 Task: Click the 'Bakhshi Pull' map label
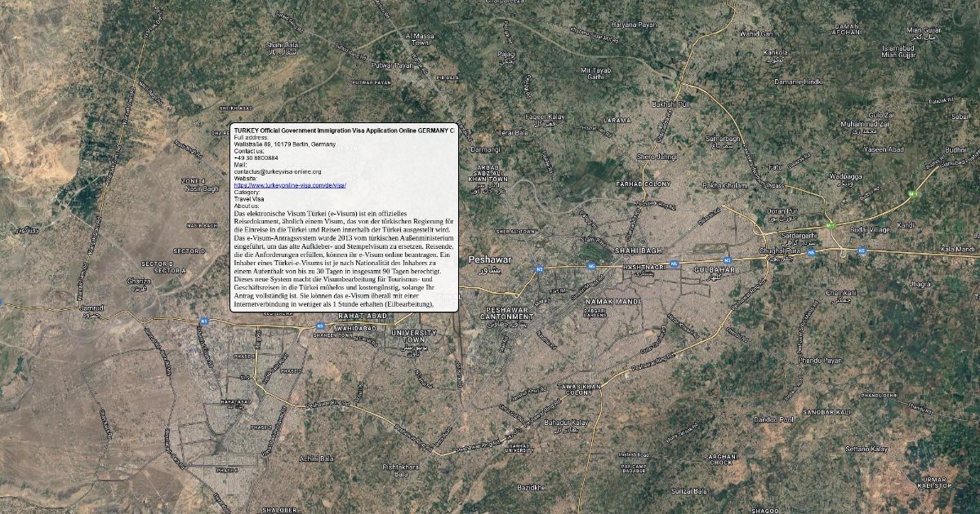click(x=671, y=104)
